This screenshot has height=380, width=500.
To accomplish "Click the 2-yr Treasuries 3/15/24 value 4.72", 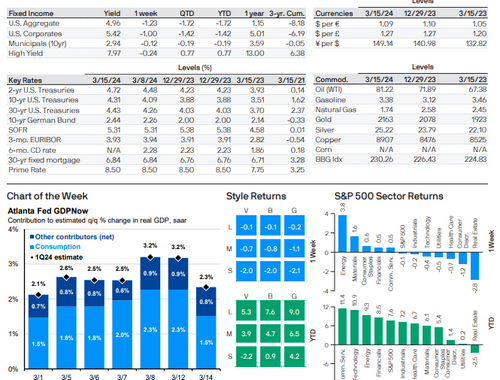I will tap(113, 90).
